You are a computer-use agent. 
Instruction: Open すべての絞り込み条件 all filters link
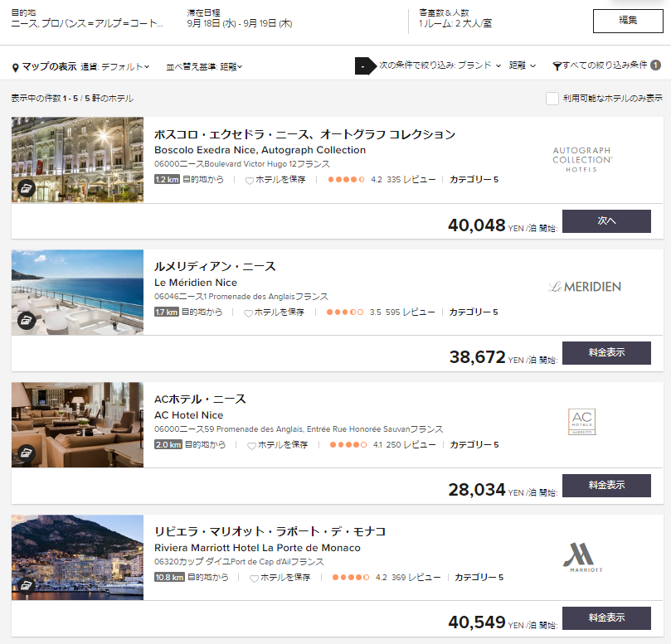click(605, 65)
